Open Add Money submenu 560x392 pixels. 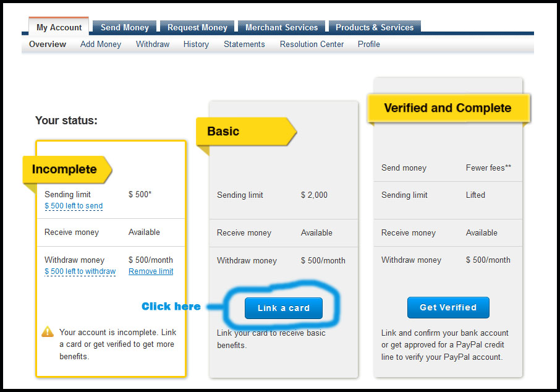[x=101, y=45]
